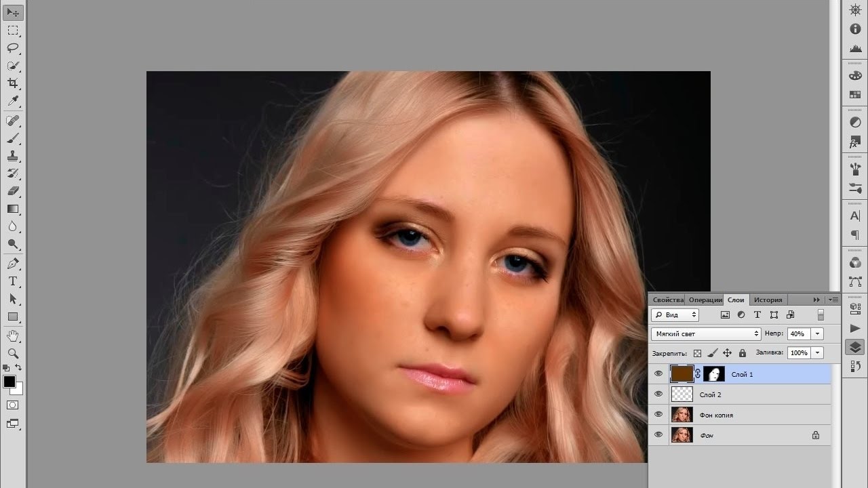Click the opacity value field showing 40%
The width and height of the screenshot is (868, 488).
(800, 333)
